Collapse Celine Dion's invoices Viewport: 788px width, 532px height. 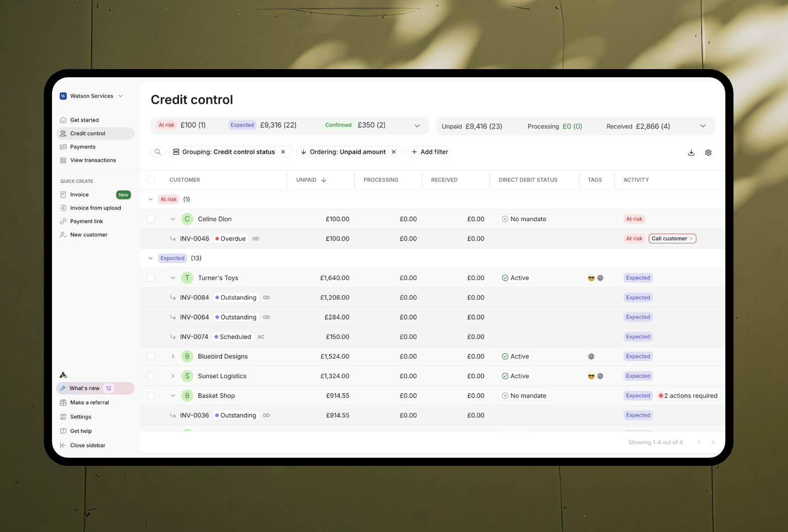point(173,219)
